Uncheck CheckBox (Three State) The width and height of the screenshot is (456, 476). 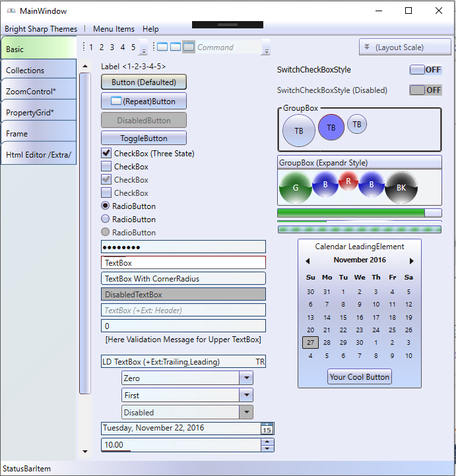click(106, 154)
